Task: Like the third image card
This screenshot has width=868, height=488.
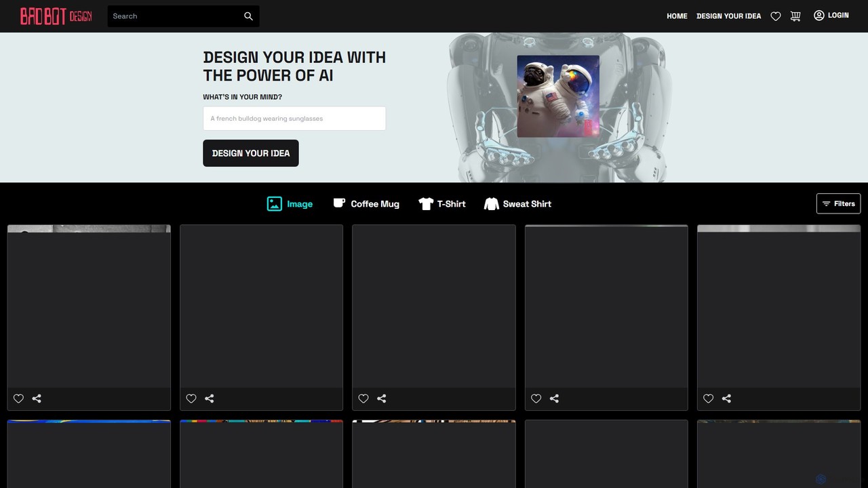Action: tap(363, 399)
